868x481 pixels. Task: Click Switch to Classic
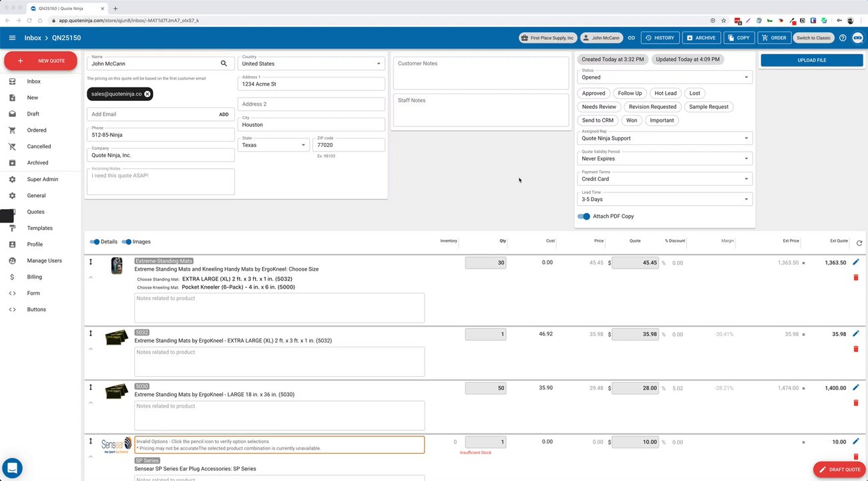click(x=814, y=38)
